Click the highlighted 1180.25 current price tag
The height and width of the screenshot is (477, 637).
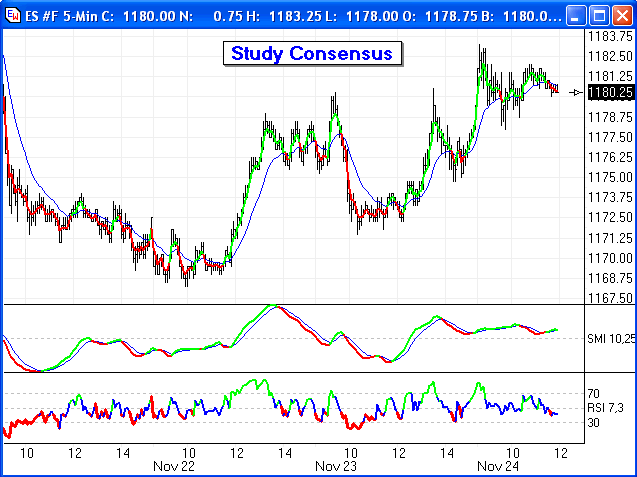point(611,92)
